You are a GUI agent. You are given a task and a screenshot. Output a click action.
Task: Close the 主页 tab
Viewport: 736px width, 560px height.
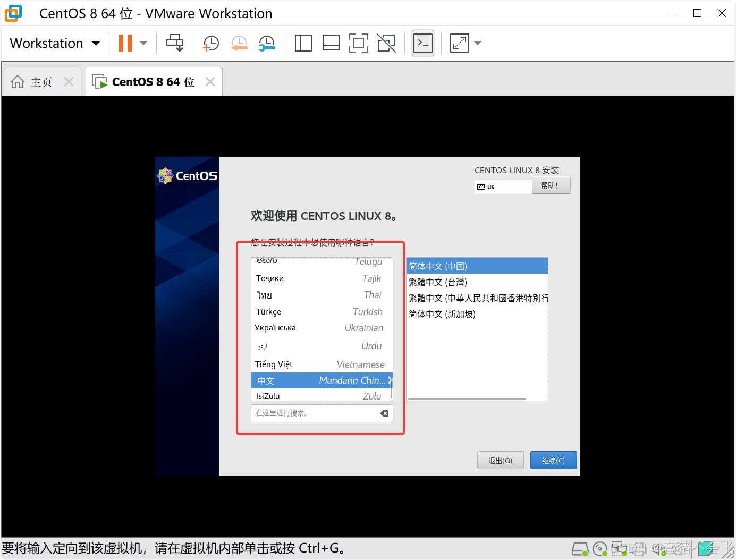tap(69, 81)
